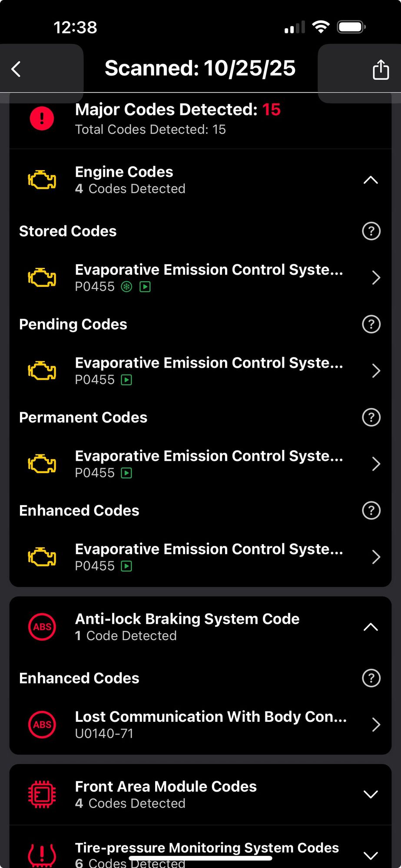Tap the share report icon
Image resolution: width=401 pixels, height=868 pixels.
click(381, 69)
